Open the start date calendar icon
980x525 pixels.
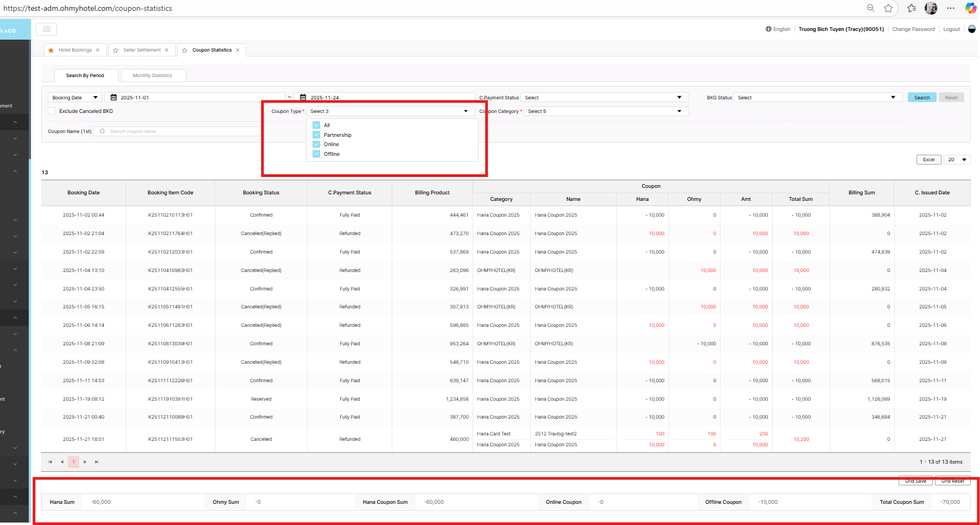coord(113,98)
